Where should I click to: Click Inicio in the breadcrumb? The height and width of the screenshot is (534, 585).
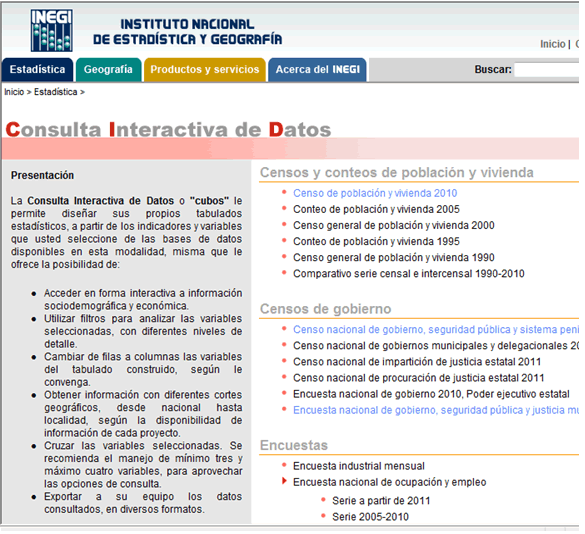[x=14, y=92]
